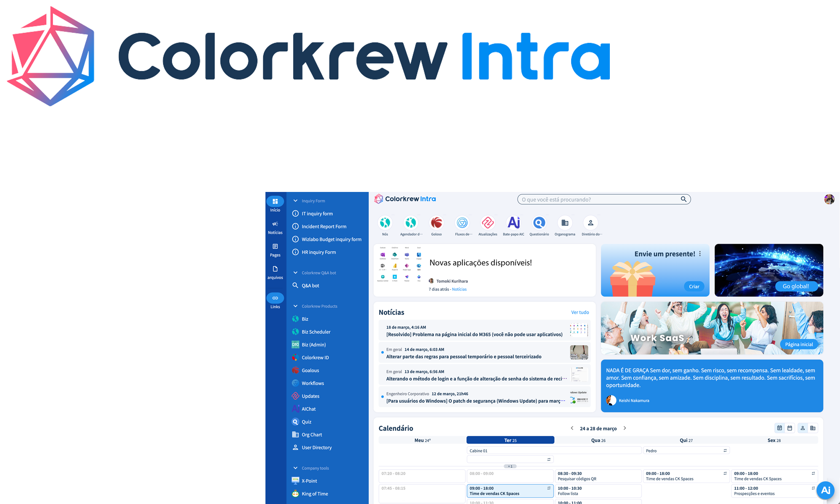
Task: Open the Goloso app shortcut
Action: (436, 223)
